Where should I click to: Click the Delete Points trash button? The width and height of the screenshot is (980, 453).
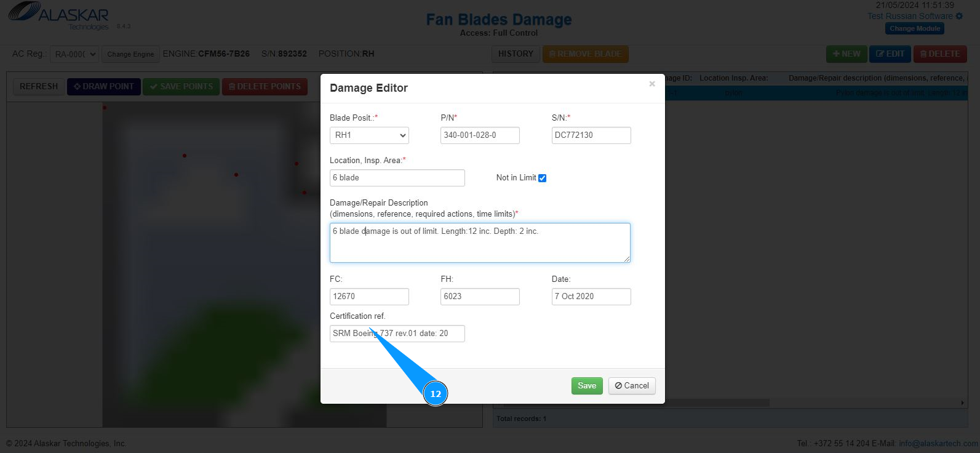[x=265, y=87]
